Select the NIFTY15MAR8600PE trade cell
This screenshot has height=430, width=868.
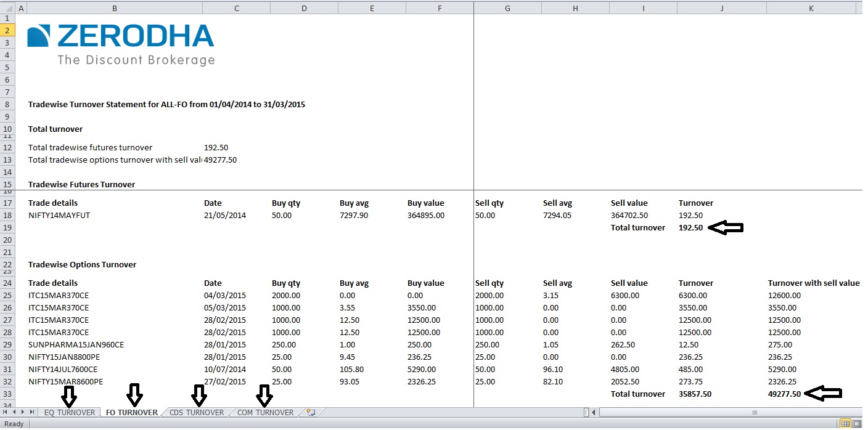65,381
